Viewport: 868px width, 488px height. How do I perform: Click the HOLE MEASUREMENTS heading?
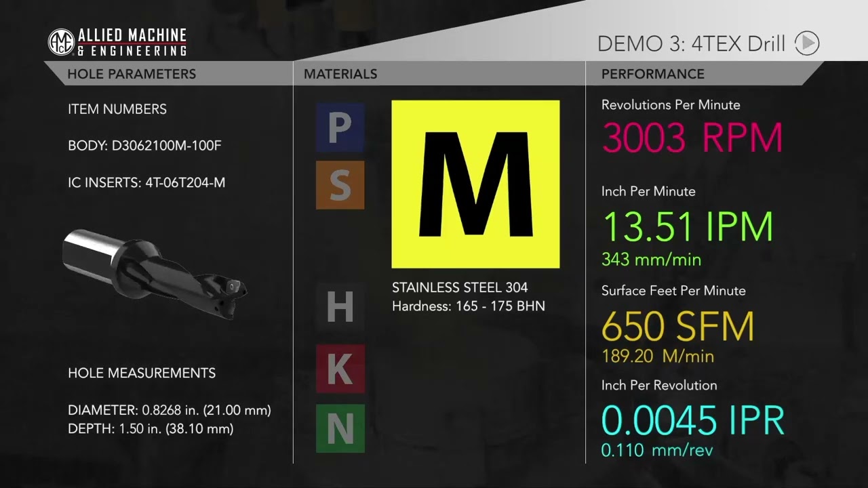coord(142,373)
